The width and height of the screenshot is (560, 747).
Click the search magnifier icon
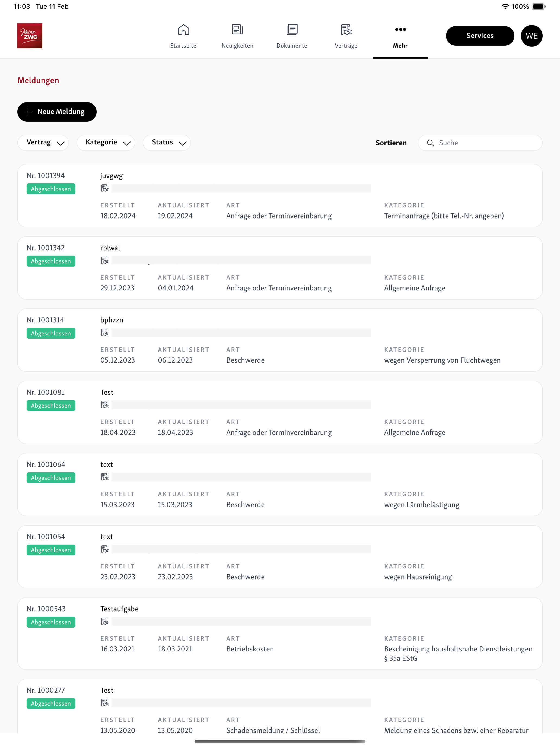[x=430, y=143]
